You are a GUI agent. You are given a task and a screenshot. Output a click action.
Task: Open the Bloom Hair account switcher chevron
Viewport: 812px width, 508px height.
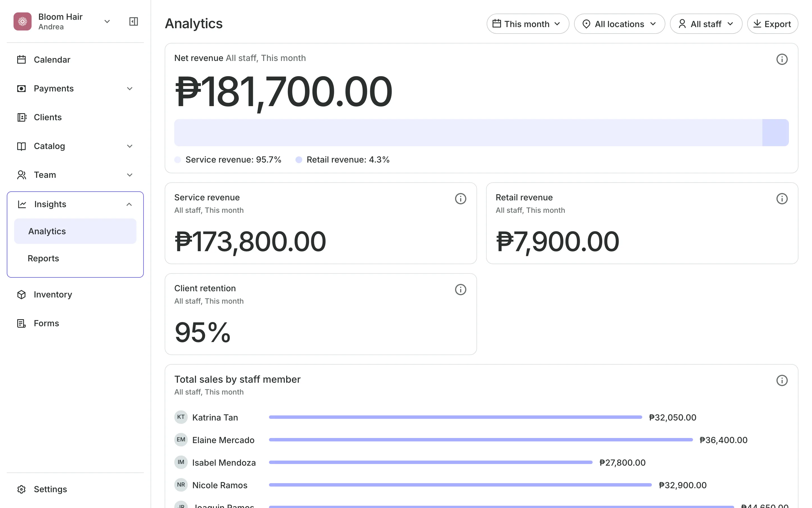[107, 21]
